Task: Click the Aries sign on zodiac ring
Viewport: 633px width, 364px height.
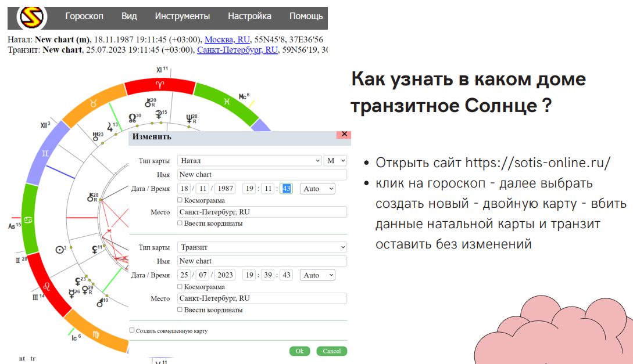Action: (160, 85)
